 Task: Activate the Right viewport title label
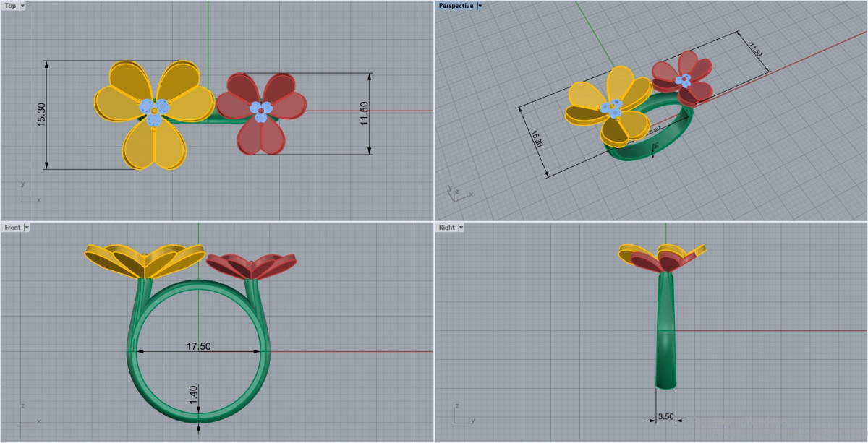(447, 227)
